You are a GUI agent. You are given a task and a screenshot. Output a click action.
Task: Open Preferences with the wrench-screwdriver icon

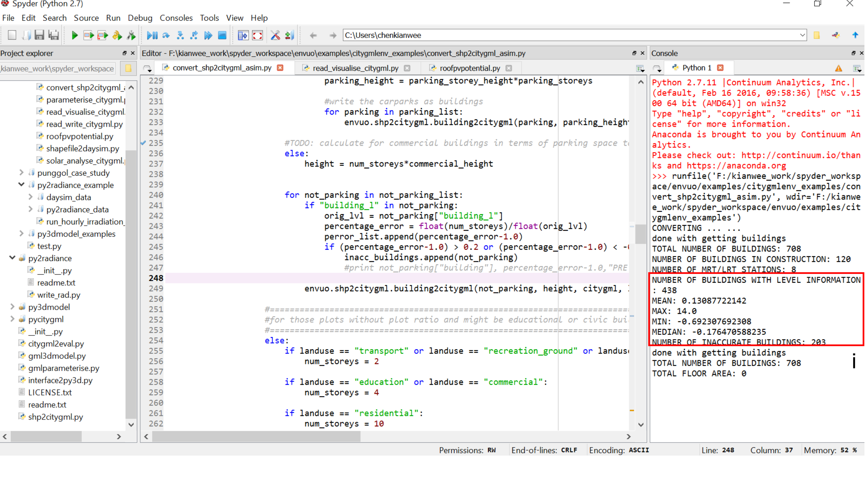pos(275,35)
